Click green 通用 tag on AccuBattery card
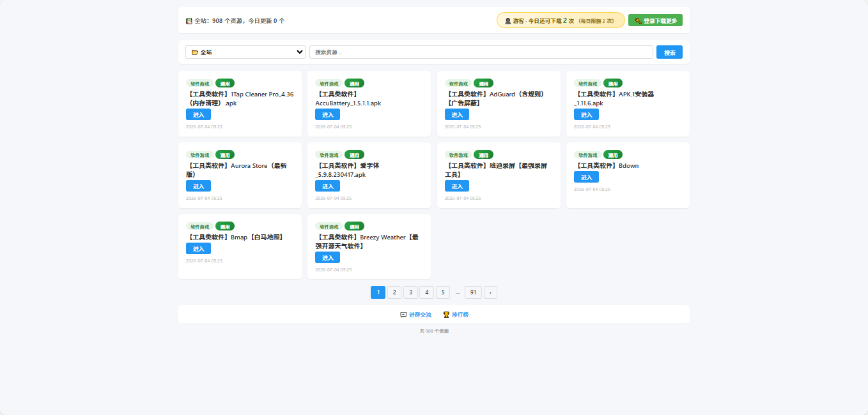Image resolution: width=868 pixels, height=415 pixels. (x=354, y=83)
